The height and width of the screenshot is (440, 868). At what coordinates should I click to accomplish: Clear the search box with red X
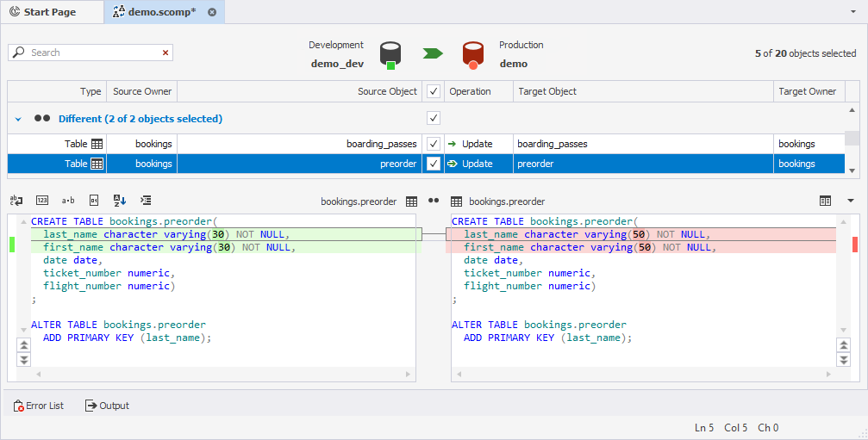coord(165,53)
